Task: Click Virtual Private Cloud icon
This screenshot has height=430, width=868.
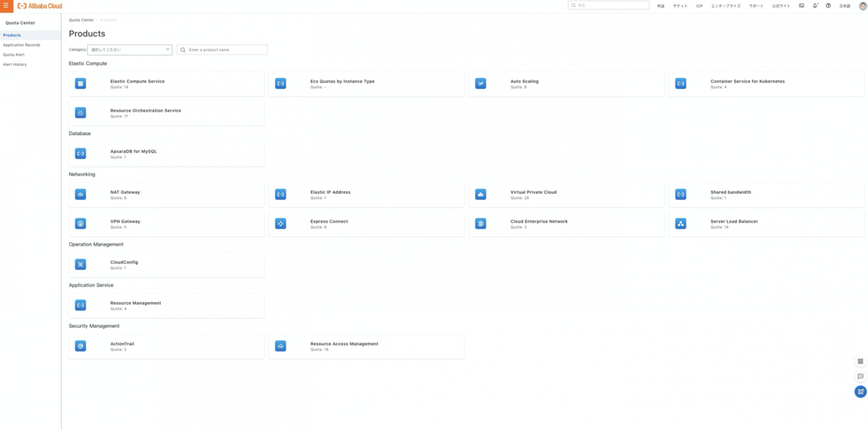Action: (480, 194)
